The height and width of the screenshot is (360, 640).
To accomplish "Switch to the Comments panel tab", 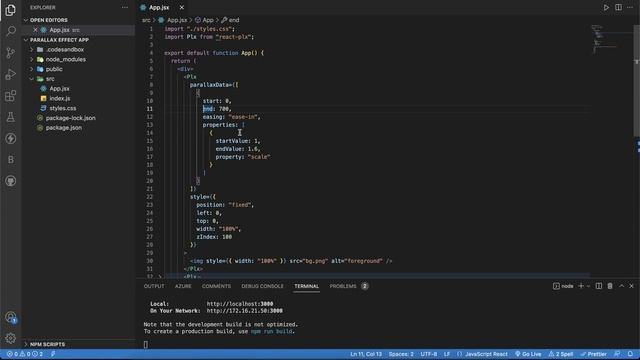I will coord(216,286).
